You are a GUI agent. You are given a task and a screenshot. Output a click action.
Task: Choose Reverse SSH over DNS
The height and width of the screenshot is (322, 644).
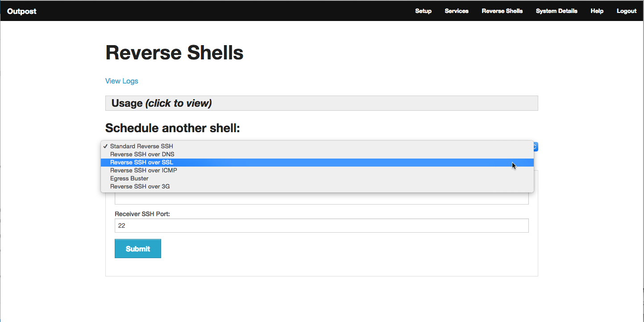pos(142,155)
